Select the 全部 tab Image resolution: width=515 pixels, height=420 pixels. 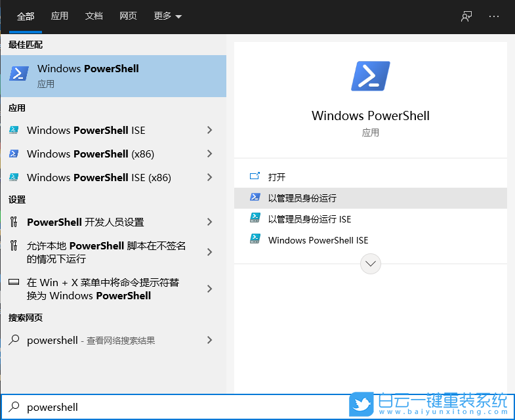[26, 16]
